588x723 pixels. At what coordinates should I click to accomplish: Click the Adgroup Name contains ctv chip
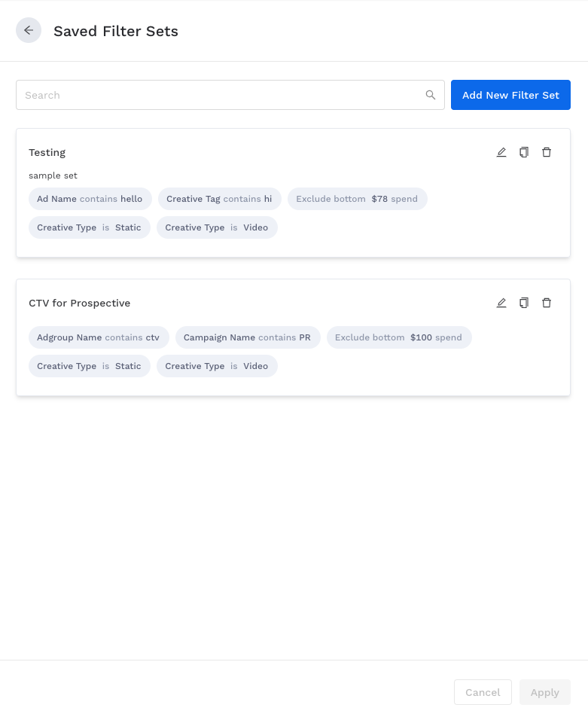click(x=99, y=337)
